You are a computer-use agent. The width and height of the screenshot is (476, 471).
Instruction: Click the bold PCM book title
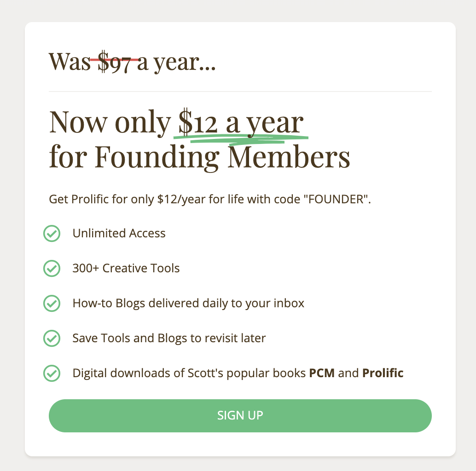tap(322, 373)
